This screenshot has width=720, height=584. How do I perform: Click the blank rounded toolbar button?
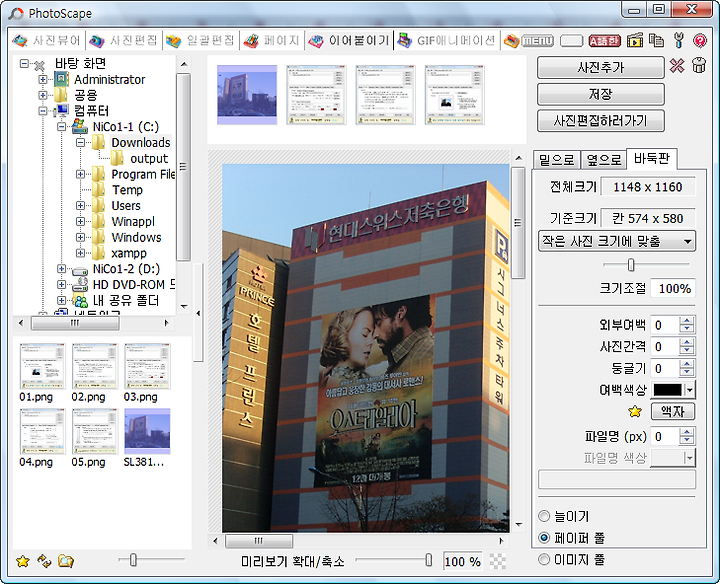[x=571, y=41]
